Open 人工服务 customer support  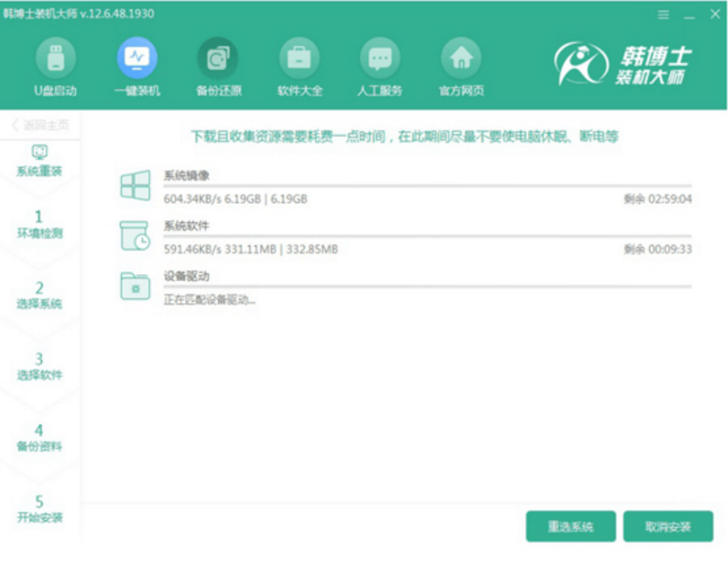(378, 64)
